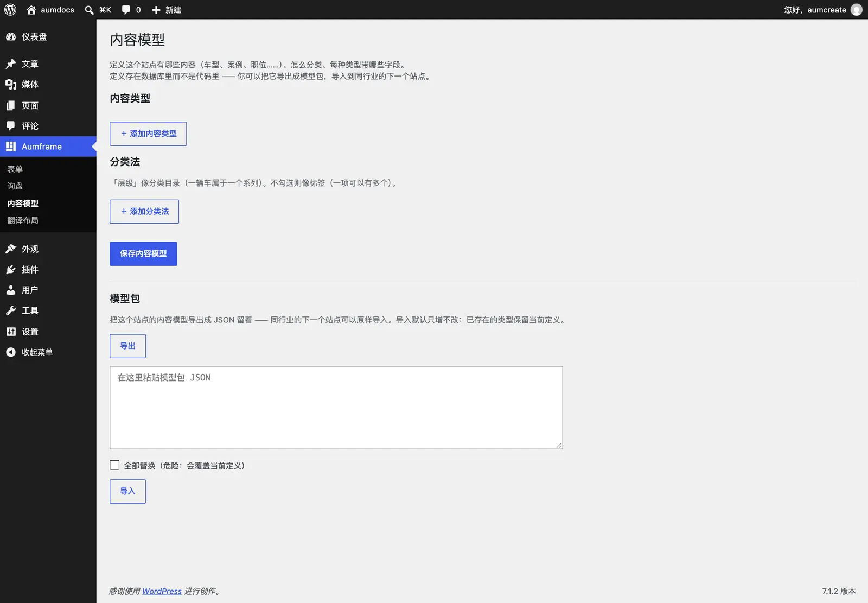Click the ⌘K shortcut label
The width and height of the screenshot is (868, 603).
point(105,10)
